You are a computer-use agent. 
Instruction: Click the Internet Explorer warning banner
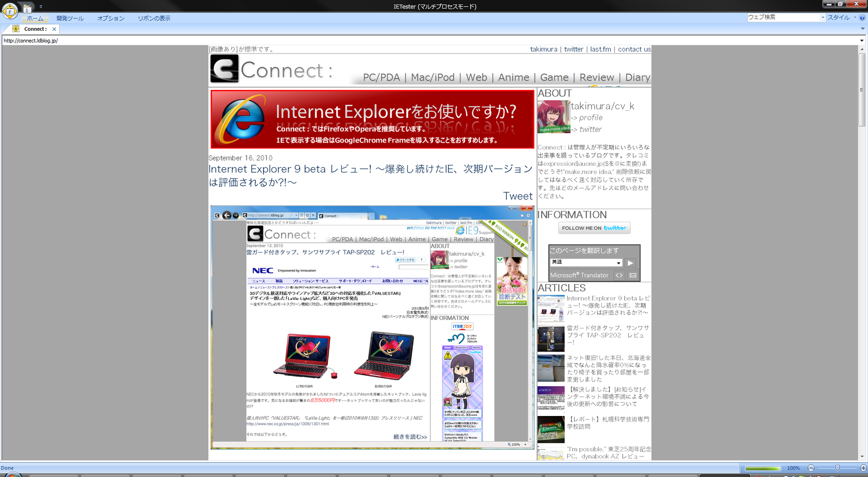(x=372, y=119)
